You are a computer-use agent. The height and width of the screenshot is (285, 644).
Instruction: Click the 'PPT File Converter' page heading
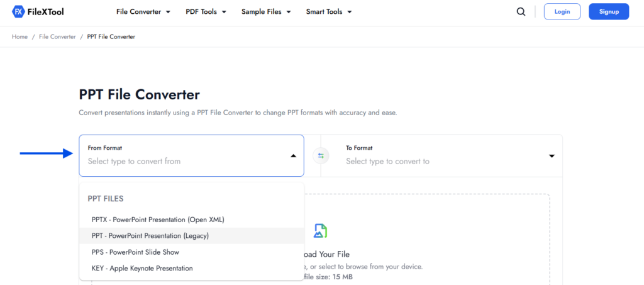[x=139, y=95]
